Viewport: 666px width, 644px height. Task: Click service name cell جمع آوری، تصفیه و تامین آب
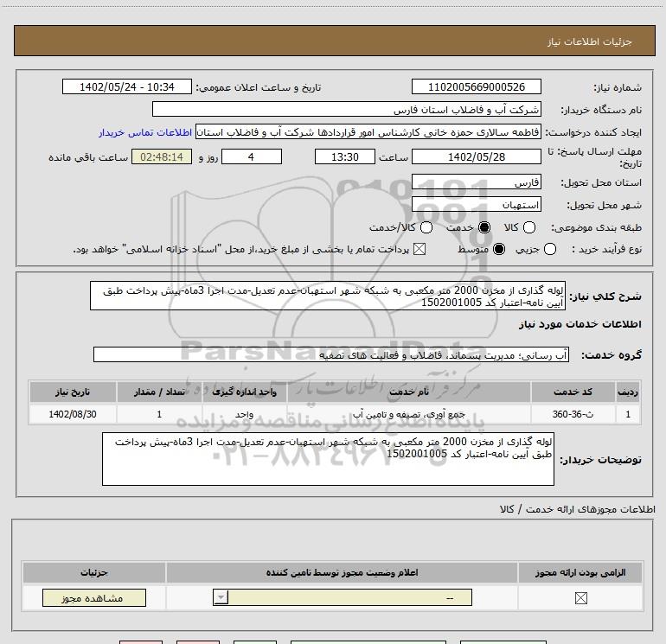409,414
